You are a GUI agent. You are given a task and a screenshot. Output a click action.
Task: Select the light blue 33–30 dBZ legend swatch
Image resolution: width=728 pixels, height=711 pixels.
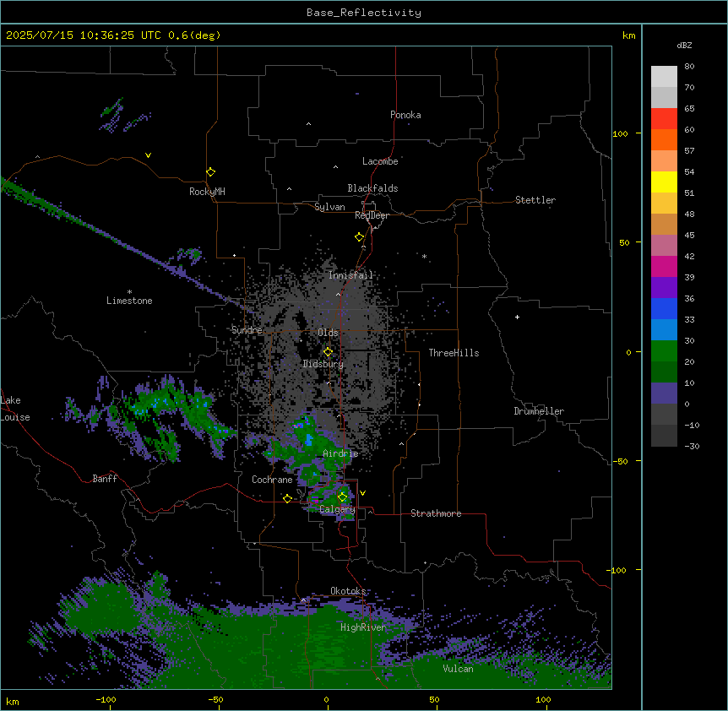point(664,329)
